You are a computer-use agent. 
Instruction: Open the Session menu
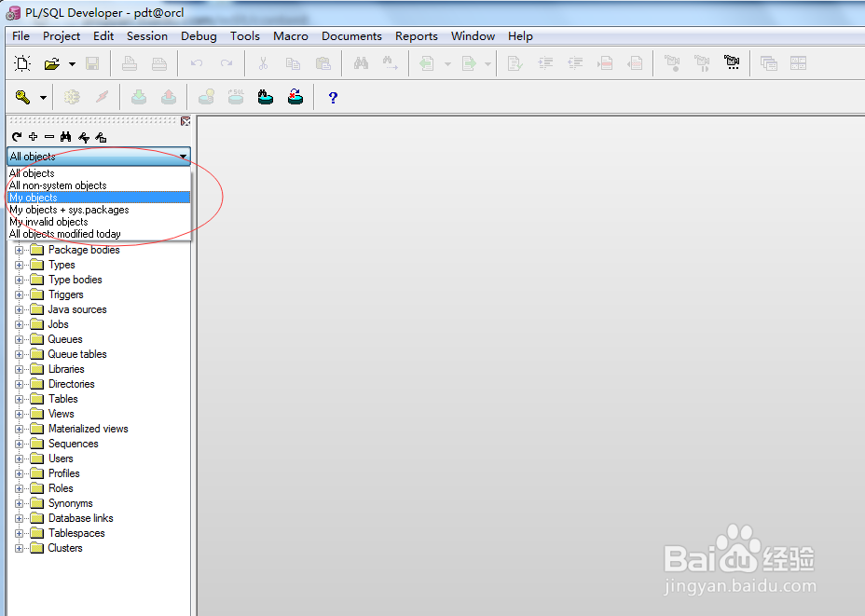click(x=146, y=35)
